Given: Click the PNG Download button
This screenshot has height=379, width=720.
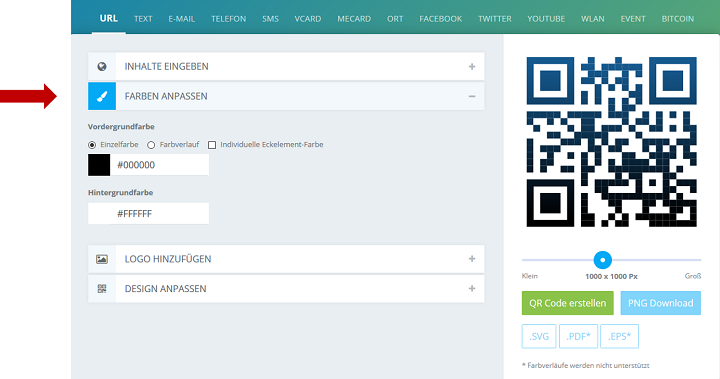Looking at the screenshot, I should [x=660, y=303].
